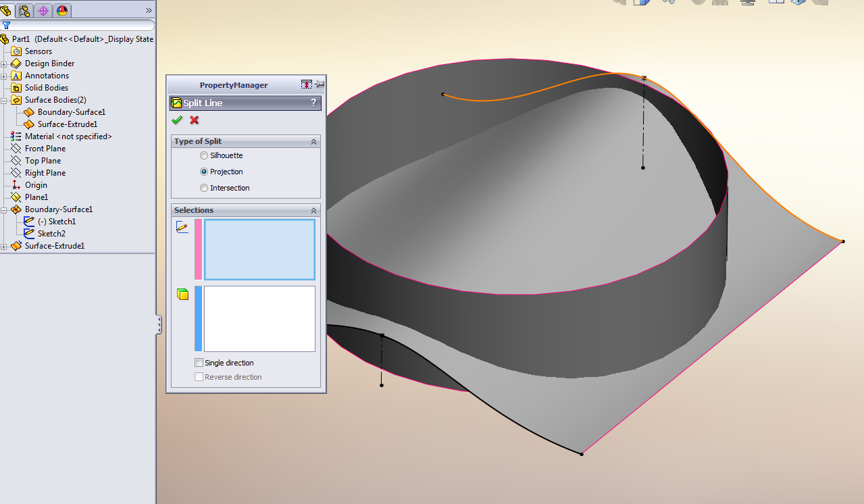Expand the Annotations node
Viewport: 864px width, 504px height.
point(4,76)
